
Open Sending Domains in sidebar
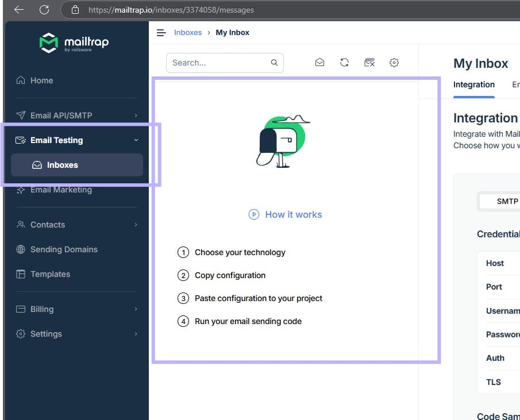[63, 249]
